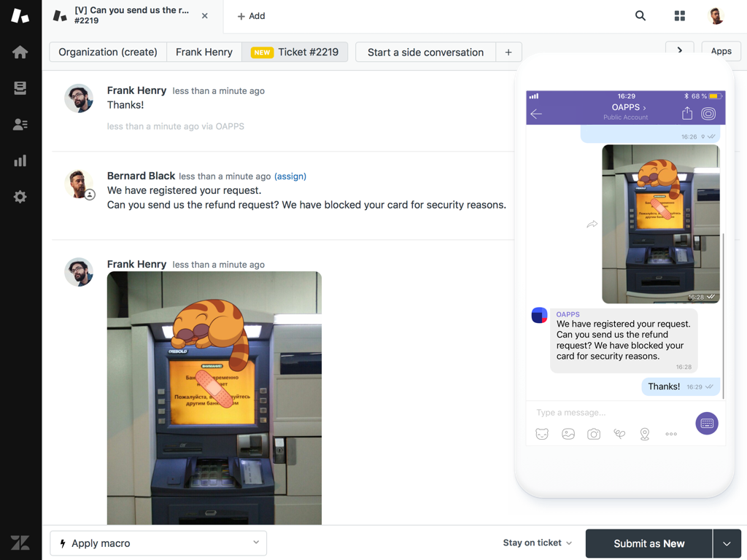Open the Submit as New status arrow
The width and height of the screenshot is (747, 560).
click(x=727, y=543)
